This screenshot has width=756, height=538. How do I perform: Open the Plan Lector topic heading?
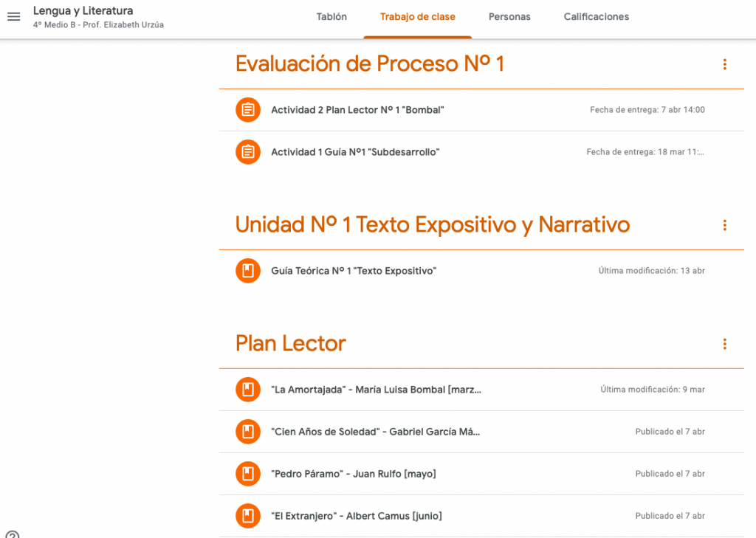(290, 343)
